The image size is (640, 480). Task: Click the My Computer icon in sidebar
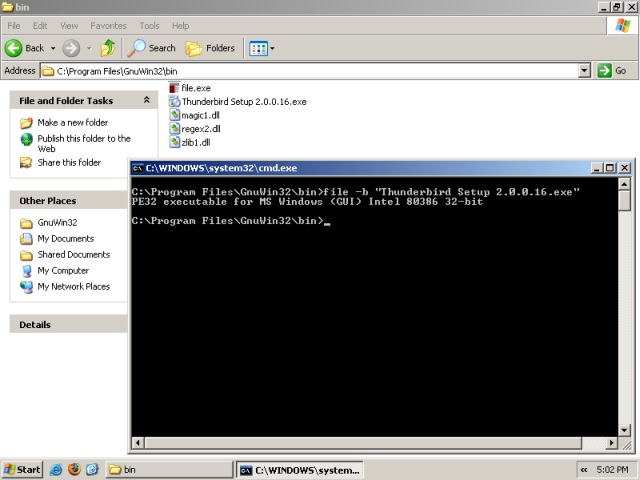tap(27, 271)
